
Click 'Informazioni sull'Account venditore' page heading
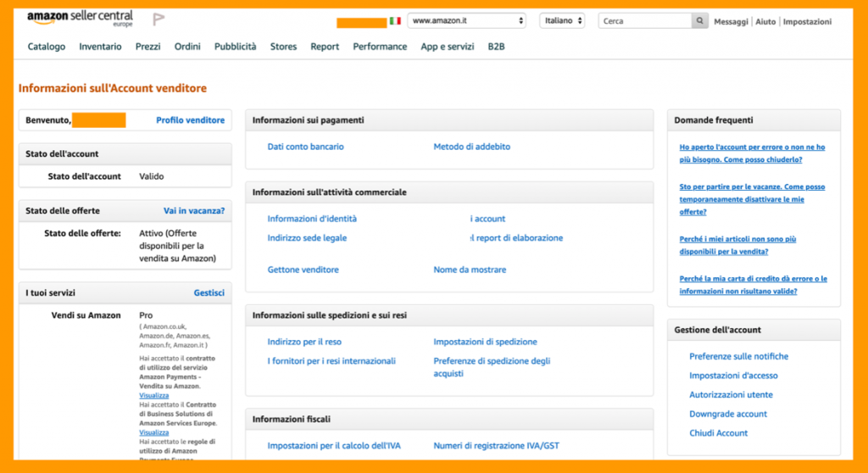[113, 88]
